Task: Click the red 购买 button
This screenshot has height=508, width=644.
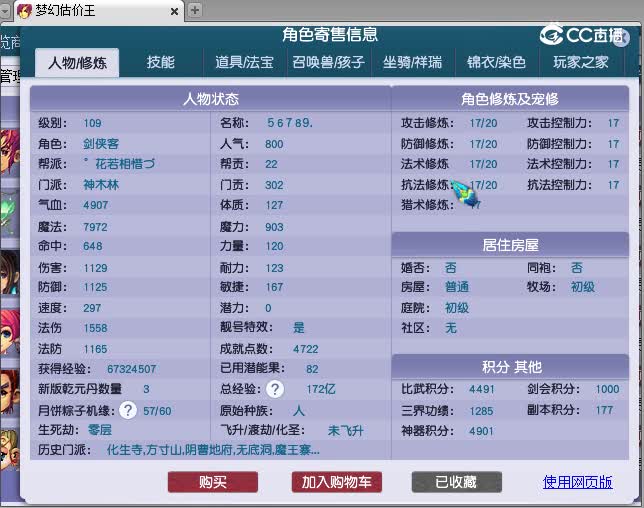Action: [x=213, y=482]
